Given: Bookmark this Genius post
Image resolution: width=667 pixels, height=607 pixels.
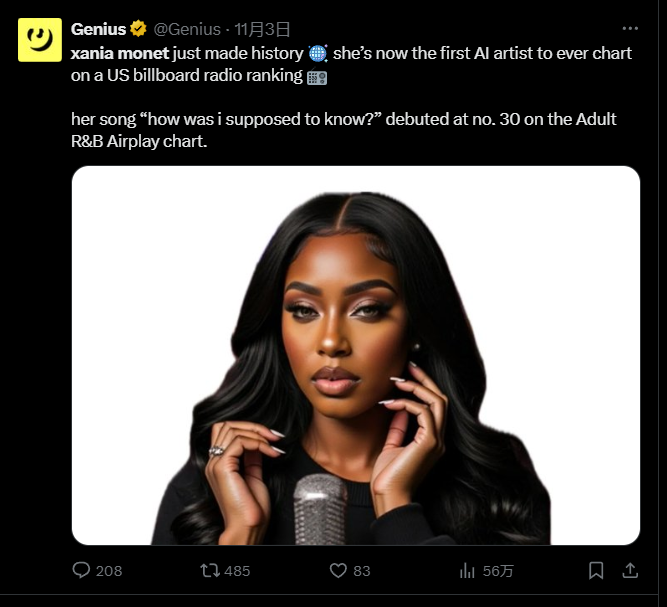Looking at the screenshot, I should [x=596, y=570].
